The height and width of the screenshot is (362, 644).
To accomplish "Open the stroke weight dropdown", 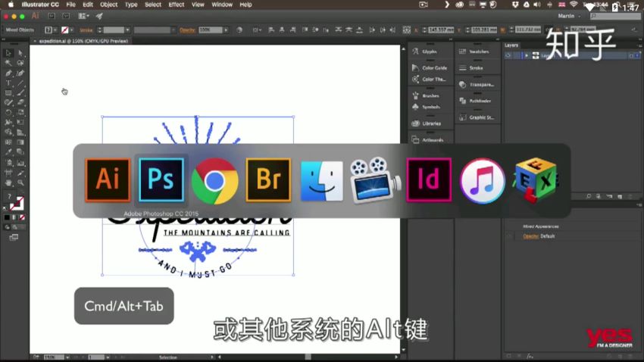I will [128, 30].
